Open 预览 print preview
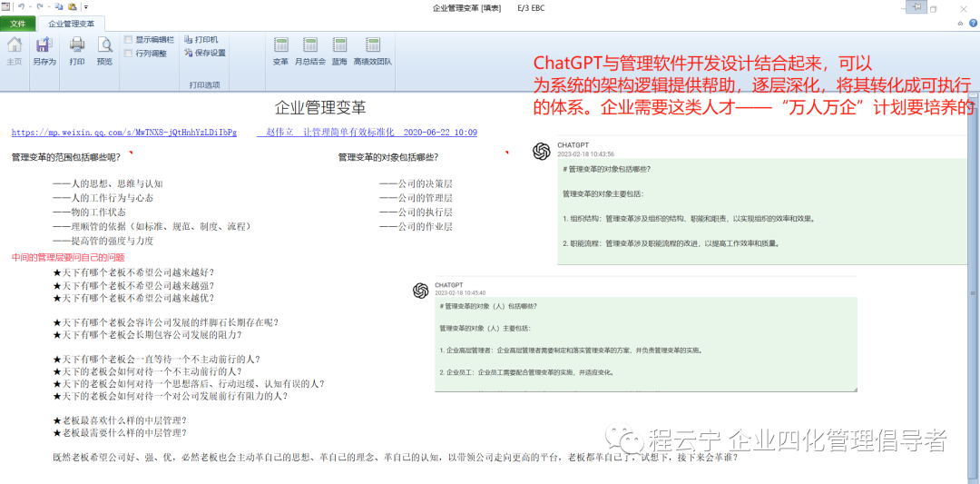Viewport: 980px width, 484px height. point(104,51)
